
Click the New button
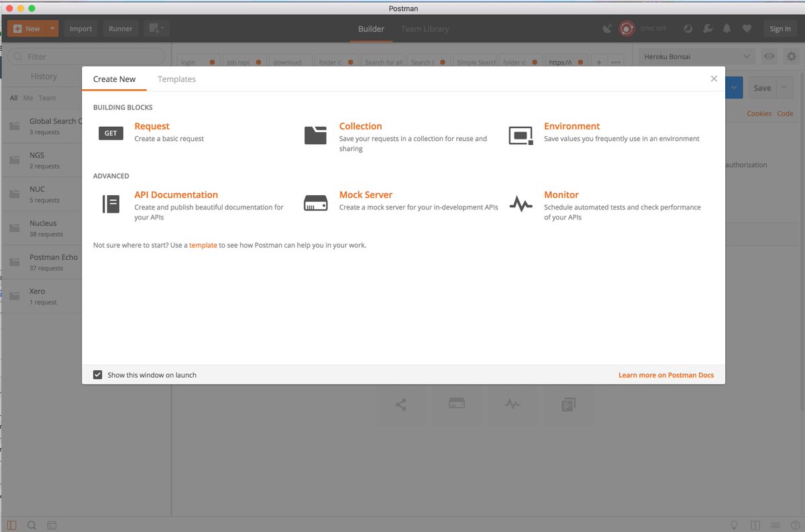click(27, 29)
